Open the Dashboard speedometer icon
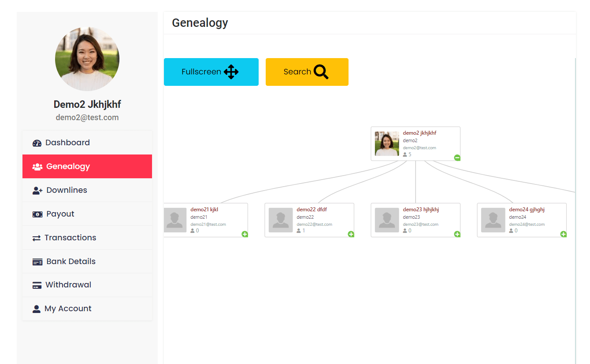Screen dimensions: 590x364 [37, 143]
